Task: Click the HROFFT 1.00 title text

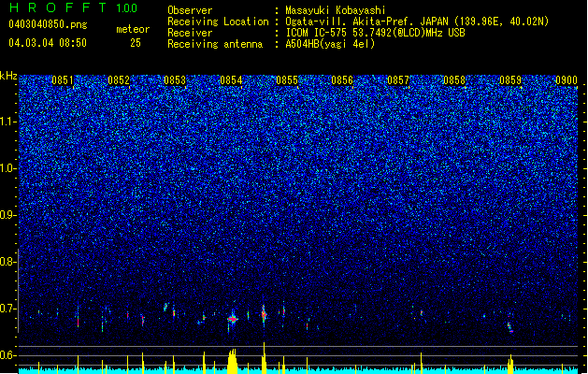Action: click(73, 7)
